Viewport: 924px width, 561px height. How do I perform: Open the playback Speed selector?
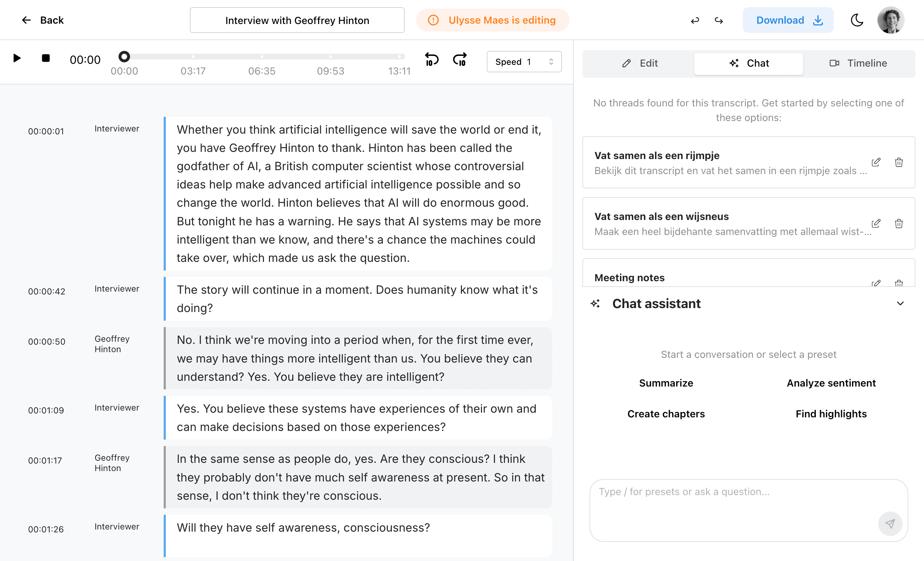pyautogui.click(x=524, y=62)
